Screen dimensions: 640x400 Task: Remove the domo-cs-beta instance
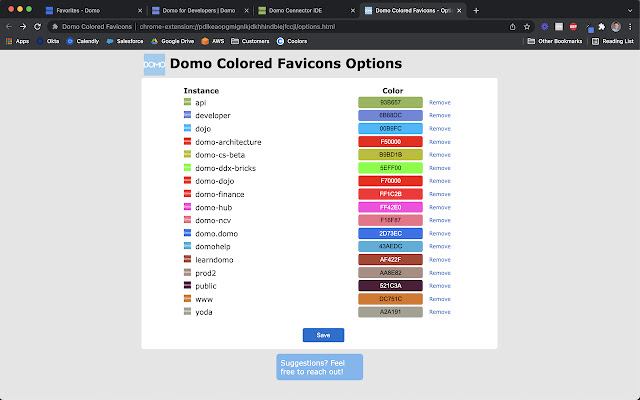click(x=440, y=155)
